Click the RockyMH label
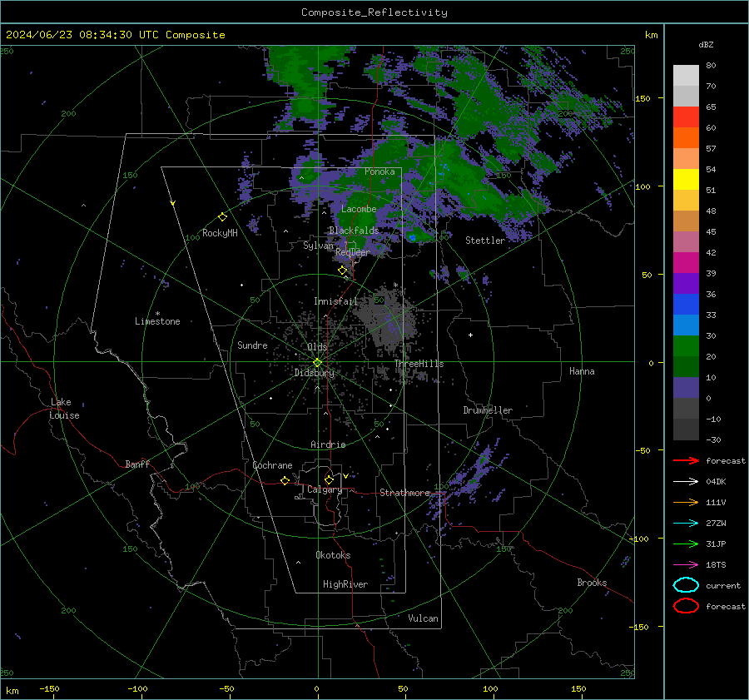 220,233
